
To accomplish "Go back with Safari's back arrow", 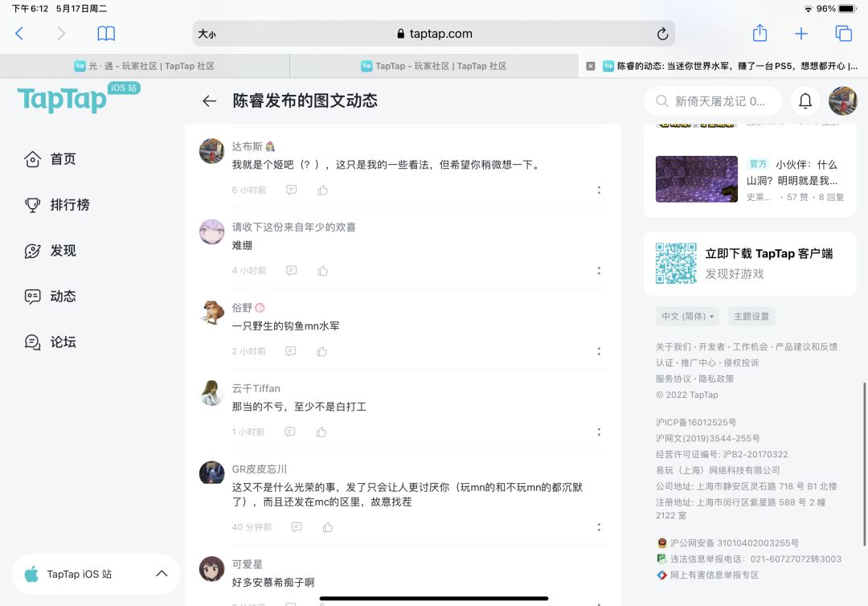I will [19, 34].
